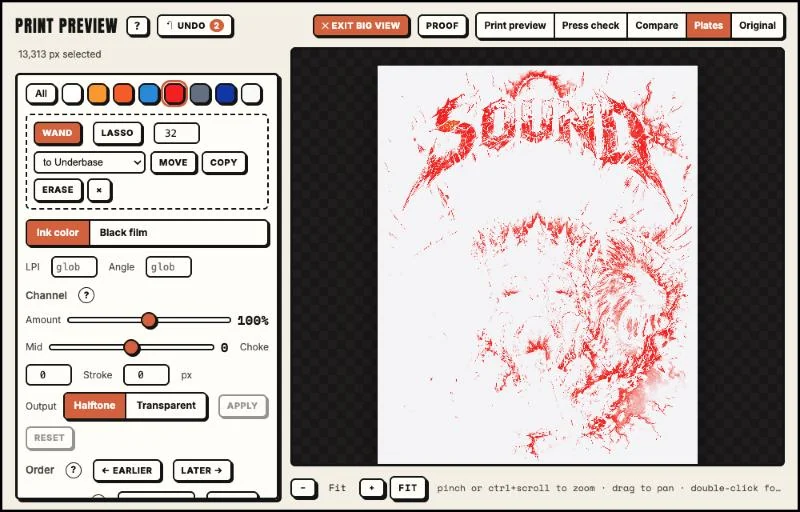Set Output to Transparent
Screen dimensions: 800x512
(x=166, y=406)
